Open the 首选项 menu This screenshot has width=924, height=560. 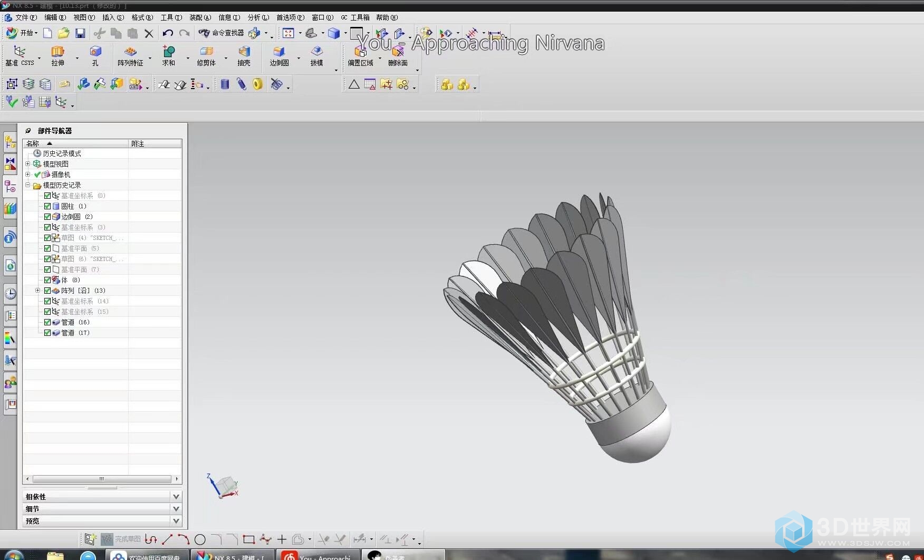(290, 17)
